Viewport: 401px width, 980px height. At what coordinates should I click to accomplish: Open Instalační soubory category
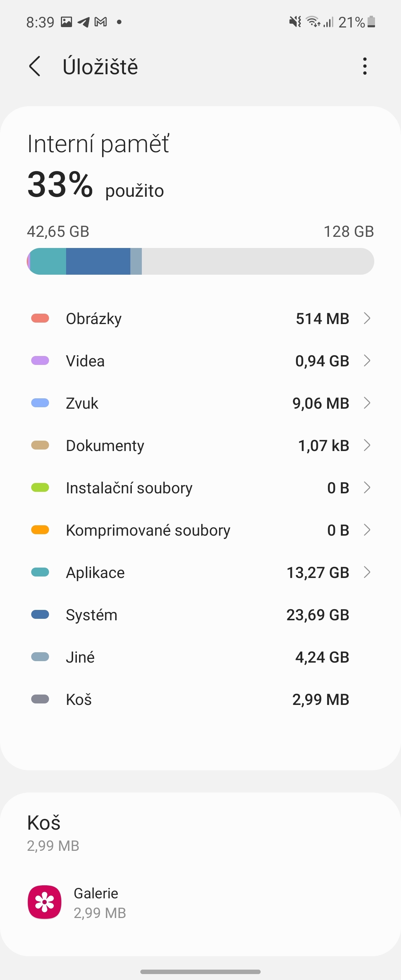pyautogui.click(x=200, y=488)
